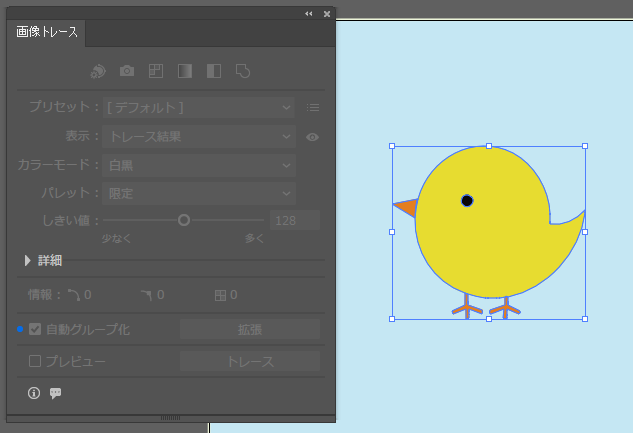
Task: Toggle the 自動グループ化 checkbox
Action: [x=35, y=329]
